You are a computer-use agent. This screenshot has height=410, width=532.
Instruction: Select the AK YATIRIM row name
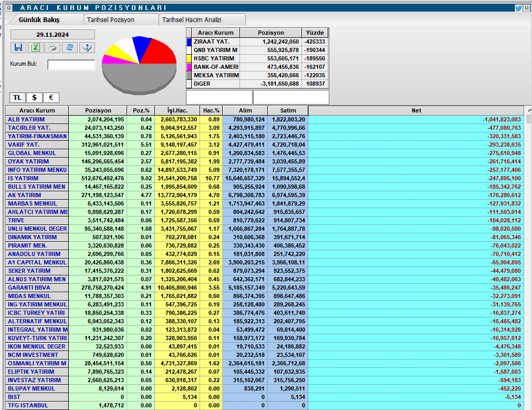(25, 196)
